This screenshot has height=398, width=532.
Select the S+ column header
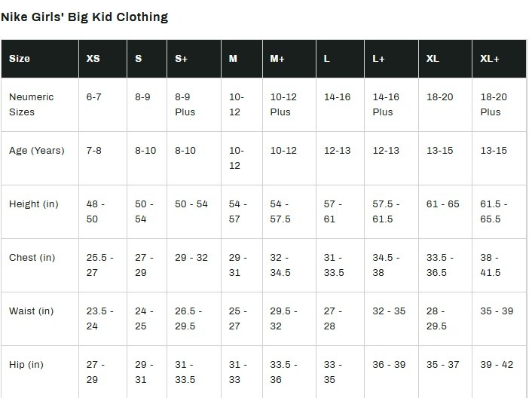click(x=181, y=59)
